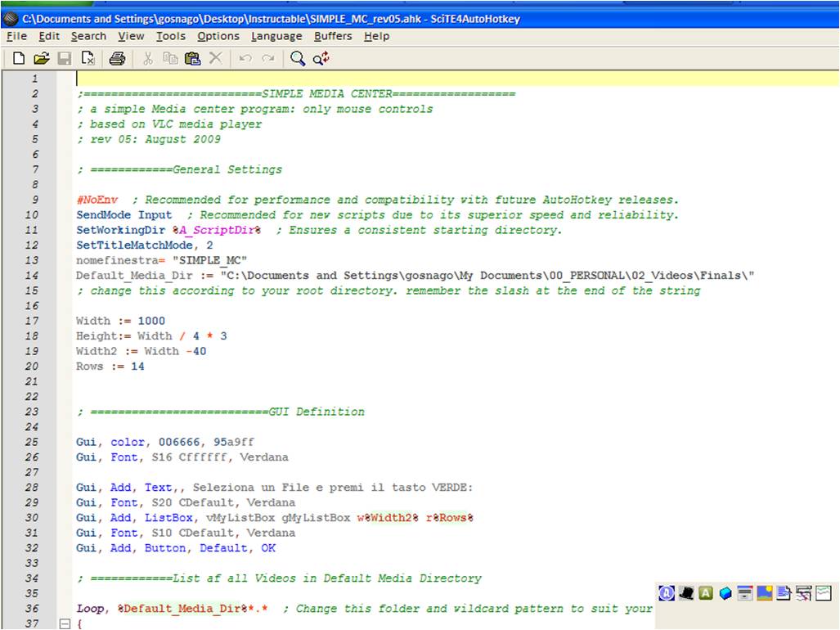Click the landscape picture floating toolbar icon
840x630 pixels.
tap(765, 593)
